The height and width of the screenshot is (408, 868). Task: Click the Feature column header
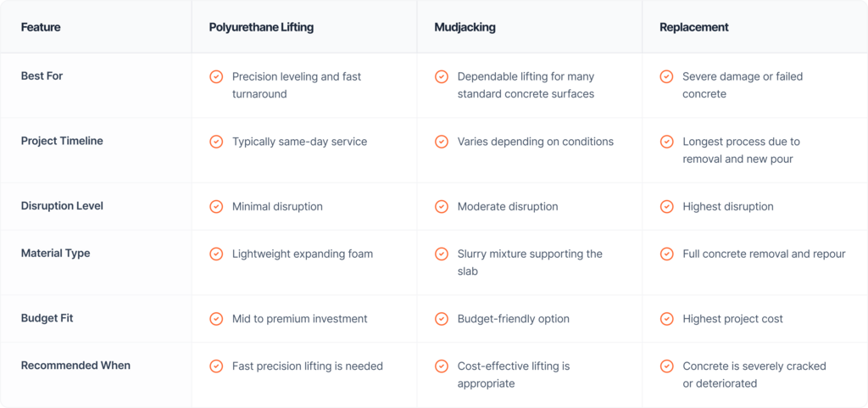[x=41, y=27]
